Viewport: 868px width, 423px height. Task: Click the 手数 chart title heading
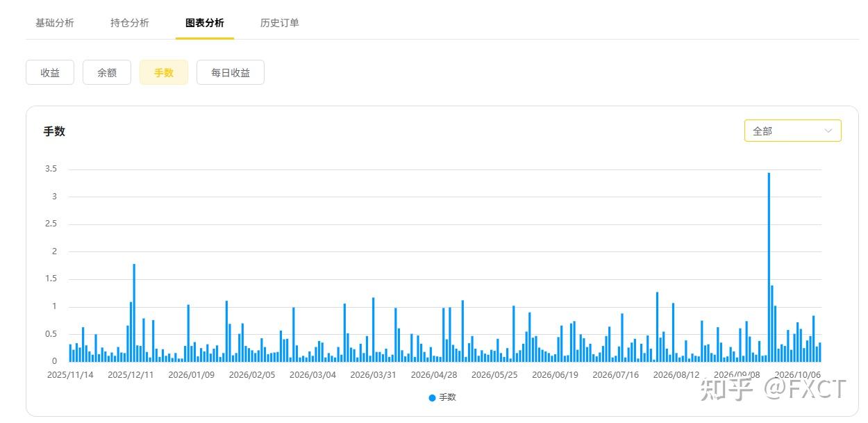click(54, 131)
